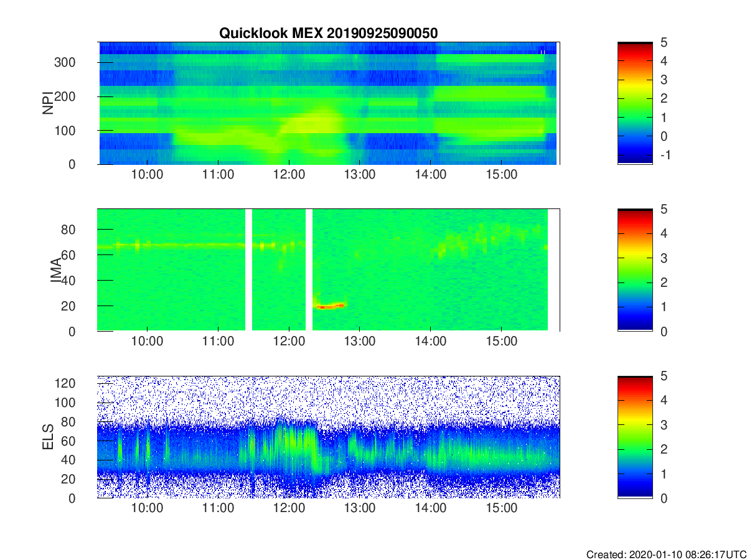Click the ELS spectrogram heatmap
Viewport: 747px width, 560px height.
pyautogui.click(x=328, y=437)
